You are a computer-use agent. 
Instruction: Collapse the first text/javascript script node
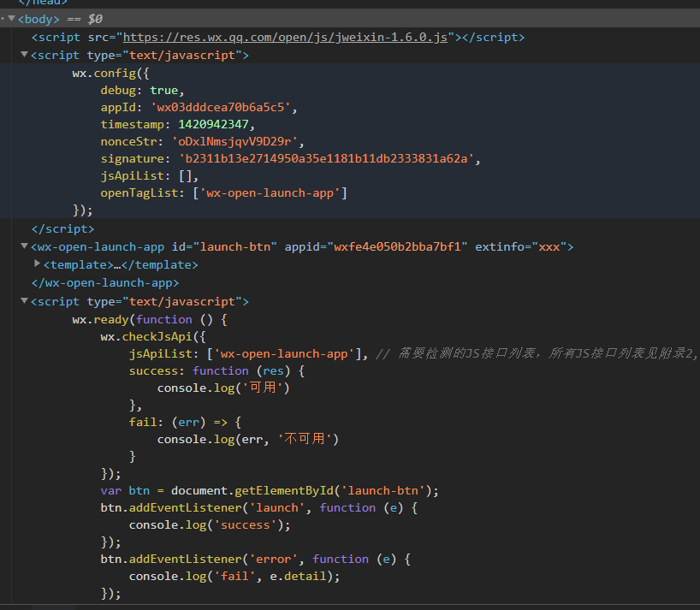tap(25, 55)
